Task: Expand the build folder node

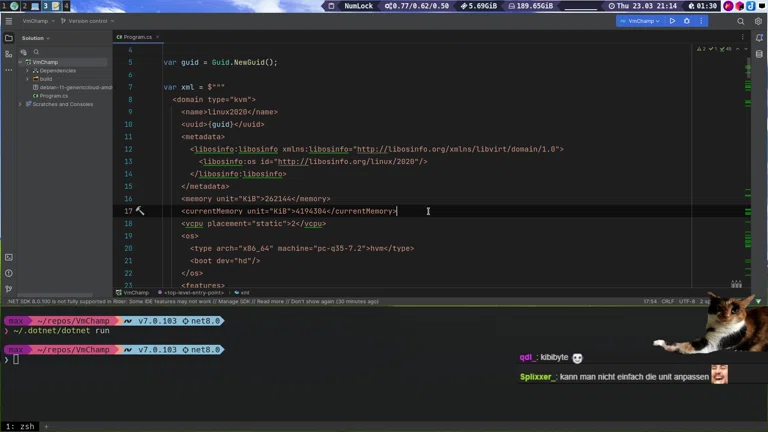Action: (27, 79)
